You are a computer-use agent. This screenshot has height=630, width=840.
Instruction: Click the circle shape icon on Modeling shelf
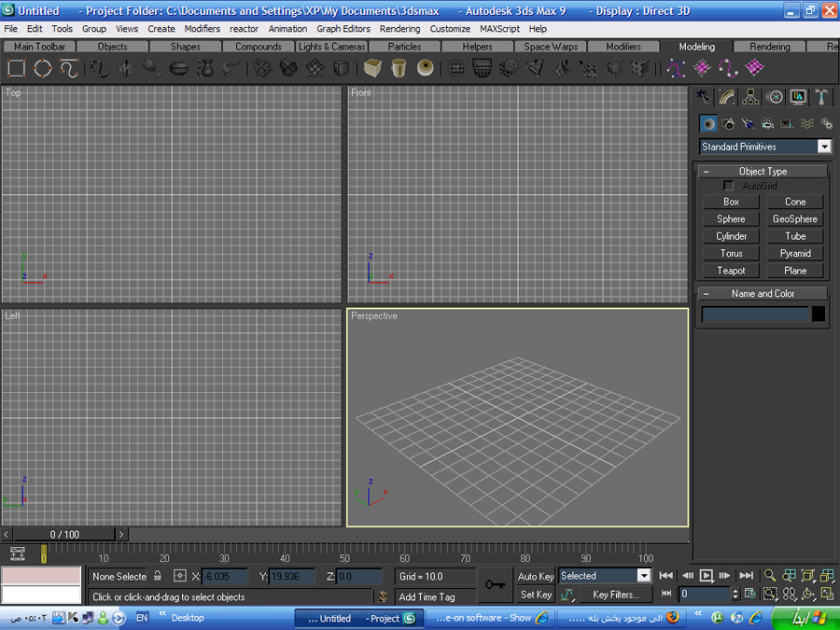pos(42,68)
